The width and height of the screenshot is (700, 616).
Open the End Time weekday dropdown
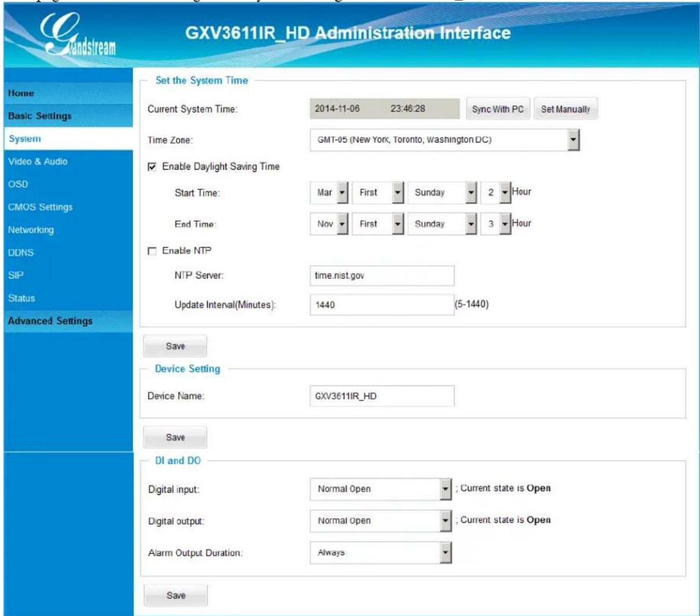pos(443,224)
